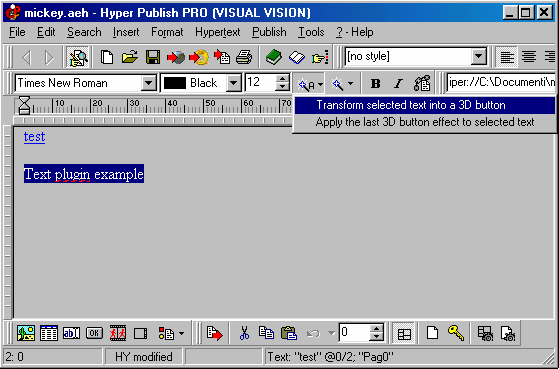Open the [no style] dropdown
The image size is (559, 369).
[x=478, y=56]
